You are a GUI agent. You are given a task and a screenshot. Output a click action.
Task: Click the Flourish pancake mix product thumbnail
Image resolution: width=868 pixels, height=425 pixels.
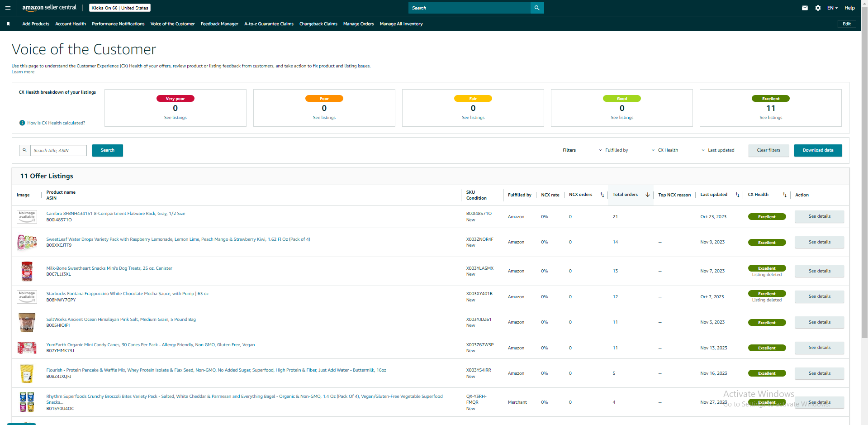27,373
